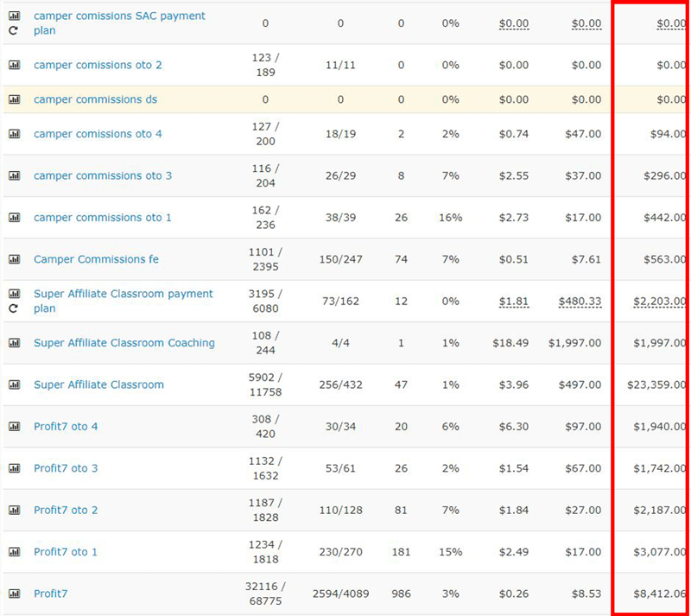Open Super Affiliate Classroom payment plan link
This screenshot has height=616, width=691.
click(124, 302)
